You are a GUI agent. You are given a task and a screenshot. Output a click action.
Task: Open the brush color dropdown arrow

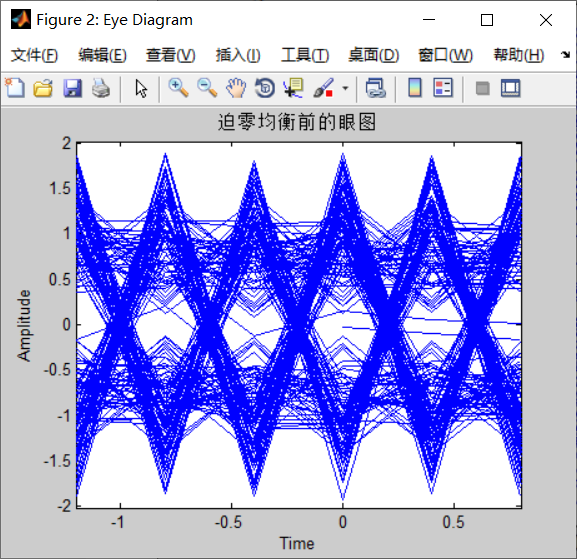coord(345,88)
